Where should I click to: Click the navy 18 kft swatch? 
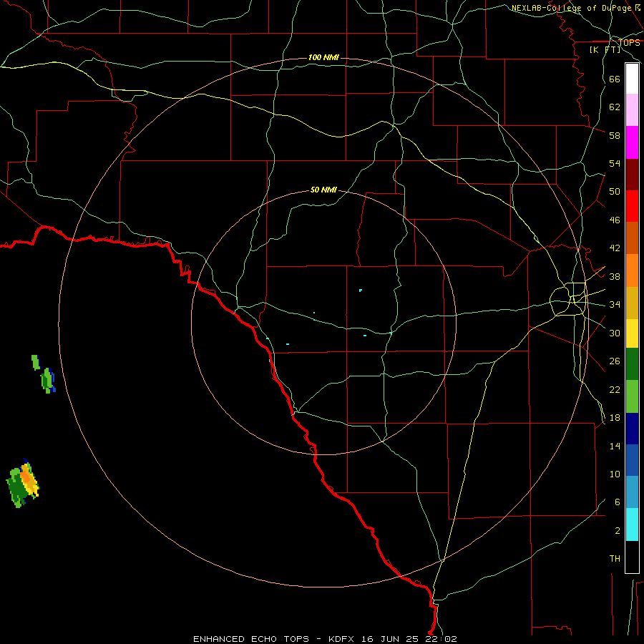pos(632,429)
